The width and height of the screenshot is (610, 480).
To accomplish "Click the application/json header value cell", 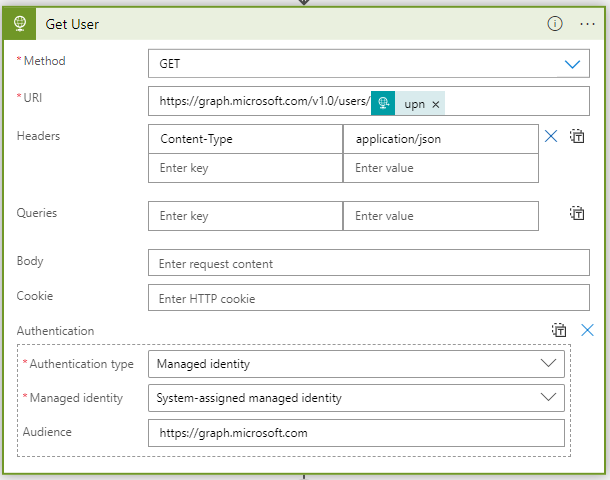I will tap(440, 139).
